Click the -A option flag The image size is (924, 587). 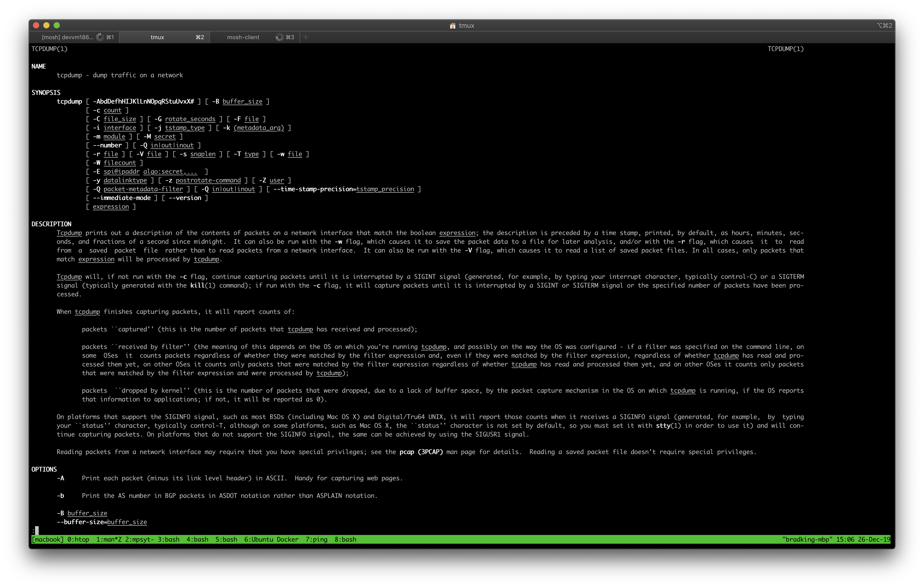coord(61,478)
